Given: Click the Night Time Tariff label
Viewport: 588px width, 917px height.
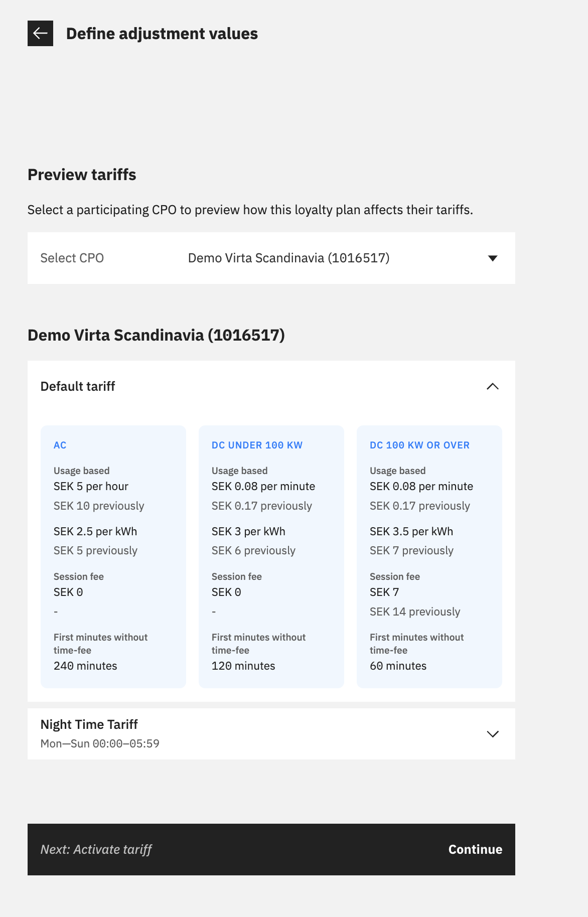Looking at the screenshot, I should [89, 724].
